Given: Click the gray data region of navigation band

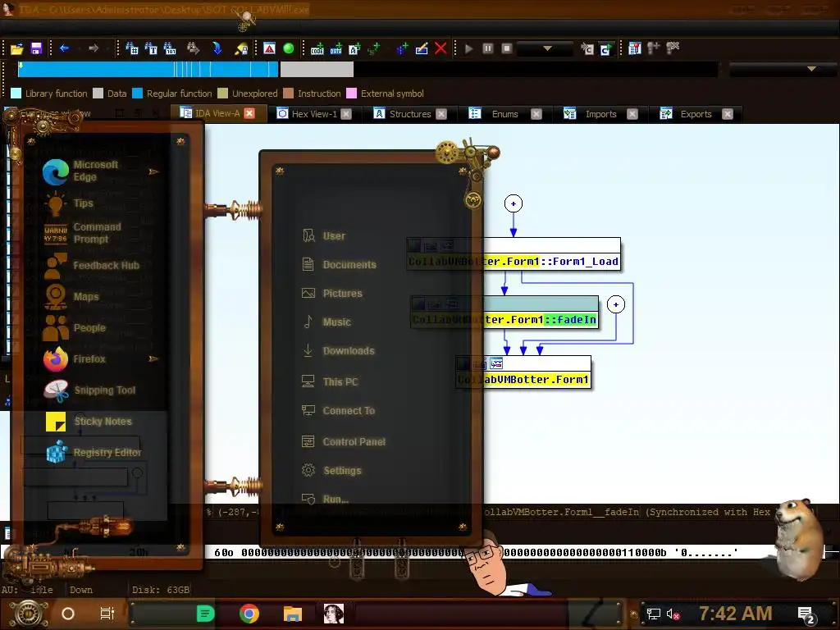Looking at the screenshot, I should (317, 69).
